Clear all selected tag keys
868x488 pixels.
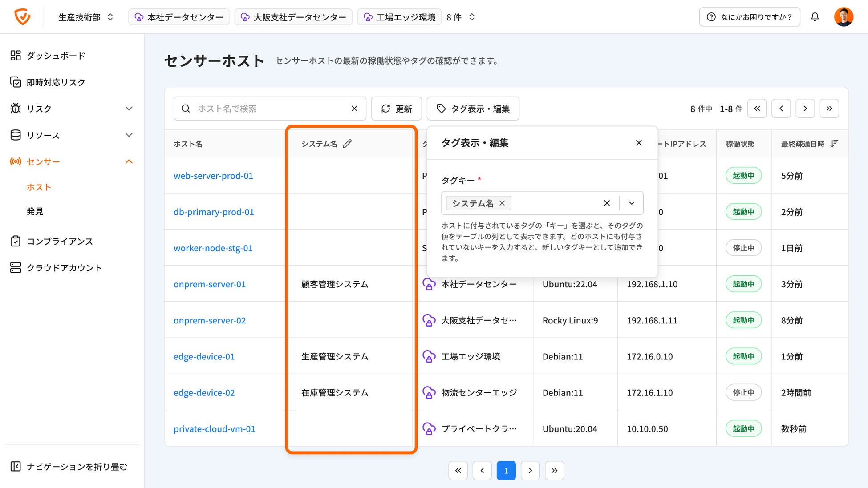point(607,203)
